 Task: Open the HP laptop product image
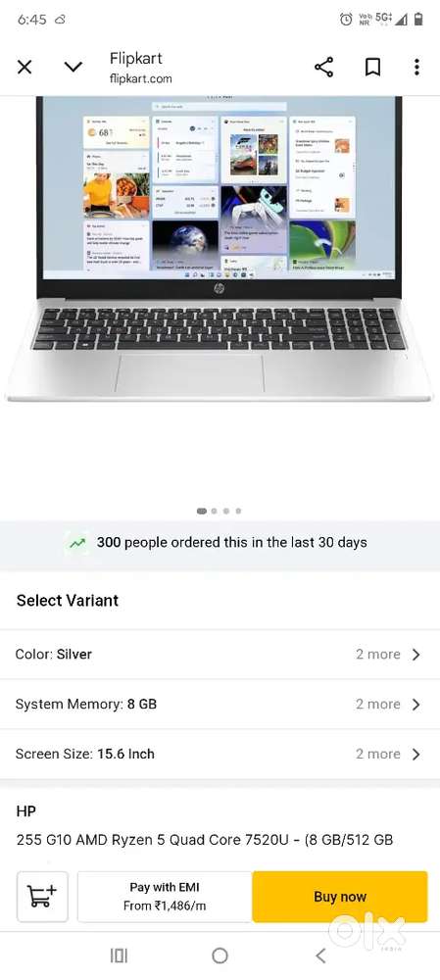220,248
